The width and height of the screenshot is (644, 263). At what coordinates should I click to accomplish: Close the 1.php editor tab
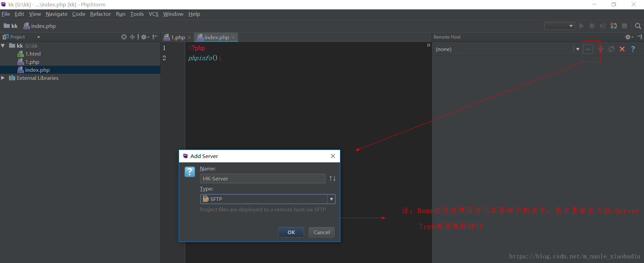pos(189,38)
